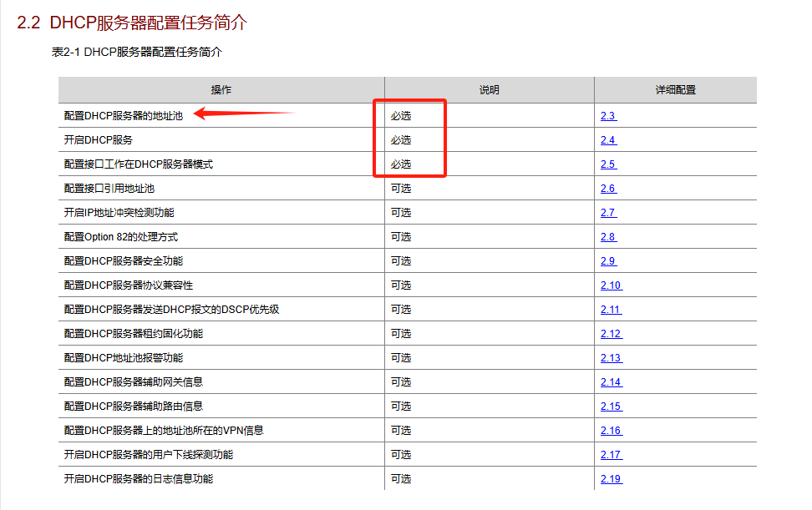Go to section 2.10 link

click(x=611, y=285)
